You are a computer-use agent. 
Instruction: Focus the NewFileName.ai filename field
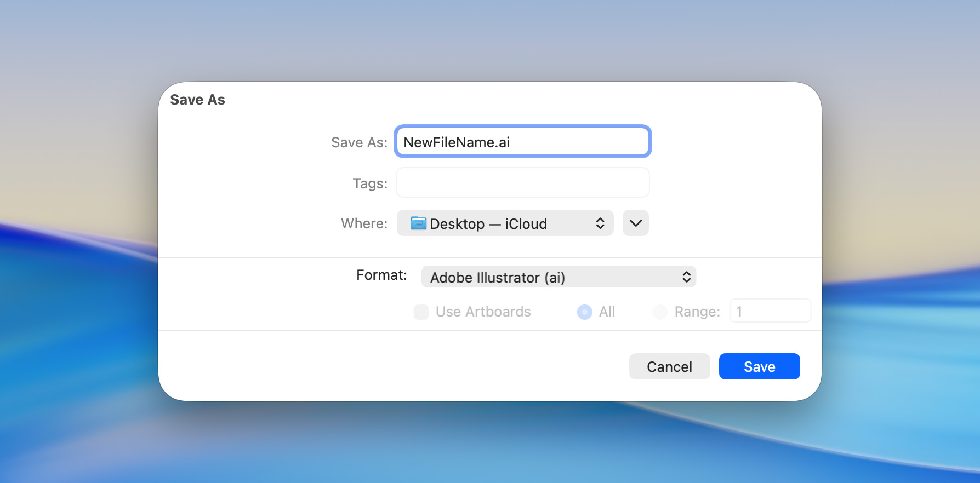(522, 142)
